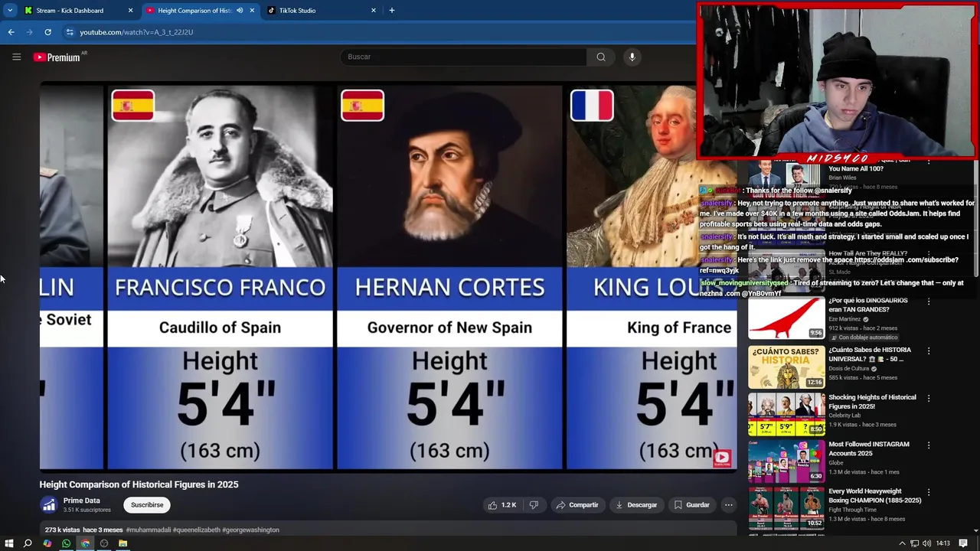Go back with the browser back arrow
Screen dimensions: 980x551
(x=11, y=32)
